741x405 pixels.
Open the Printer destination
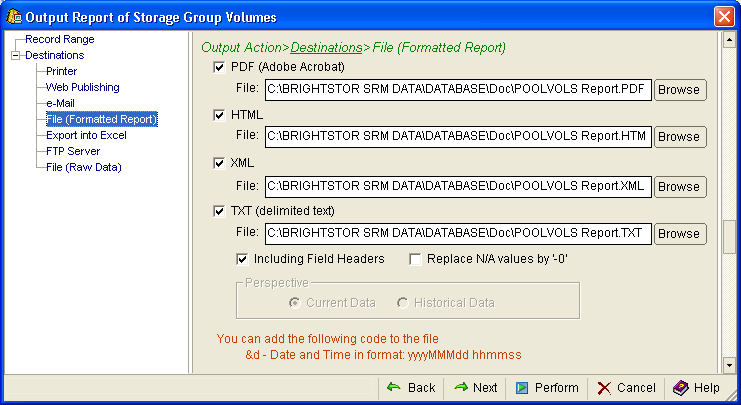tap(61, 71)
